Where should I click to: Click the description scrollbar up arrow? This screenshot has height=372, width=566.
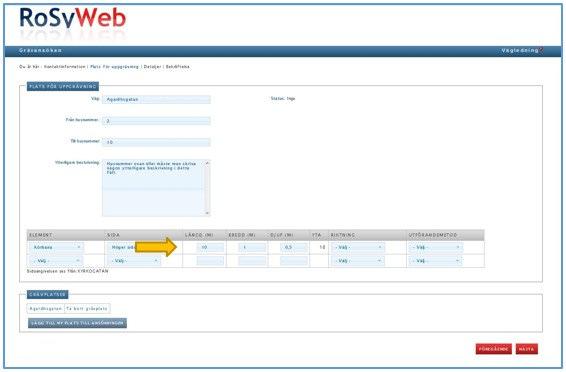pos(207,163)
